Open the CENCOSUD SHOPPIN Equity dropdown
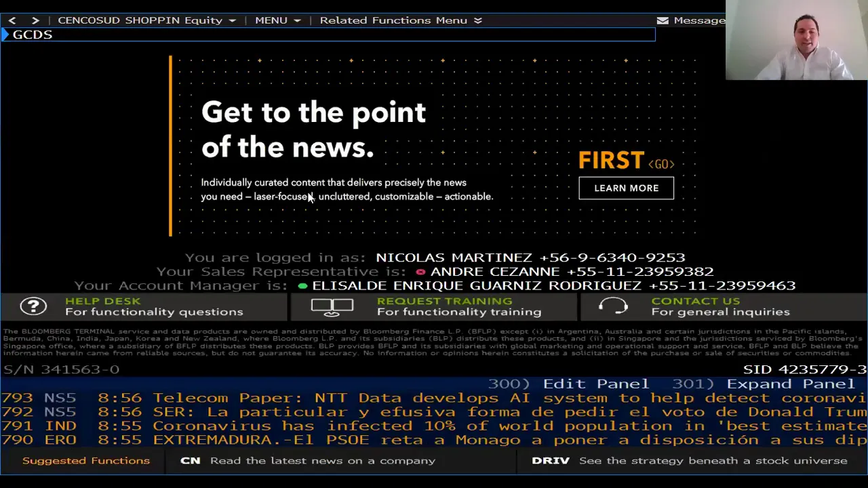Screen dimensions: 868x488 click(x=146, y=20)
